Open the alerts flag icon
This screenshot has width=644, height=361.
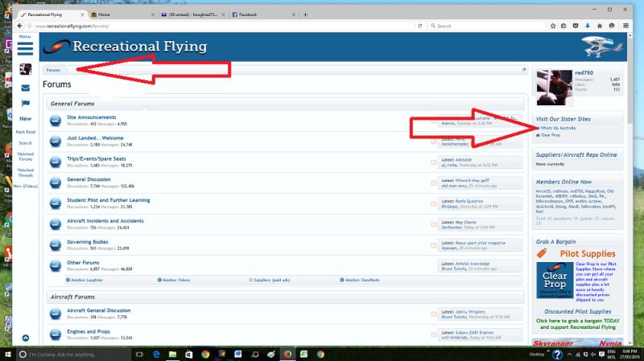(26, 104)
